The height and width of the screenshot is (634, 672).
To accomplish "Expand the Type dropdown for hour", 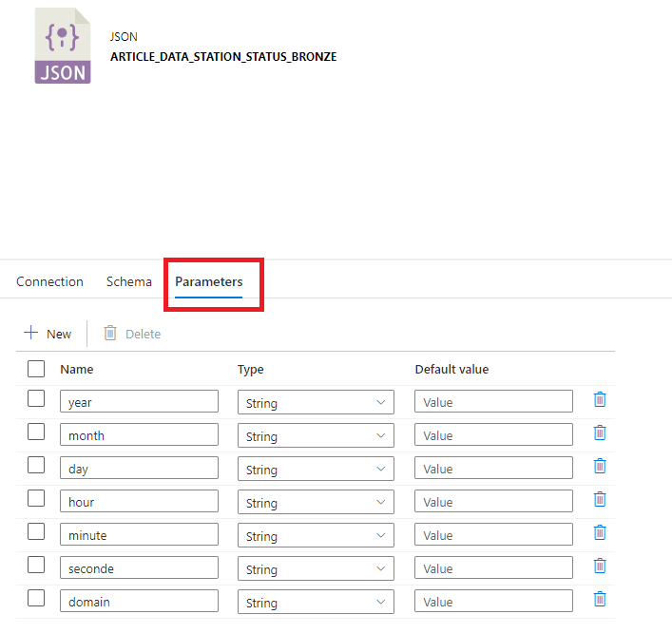I will (316, 502).
